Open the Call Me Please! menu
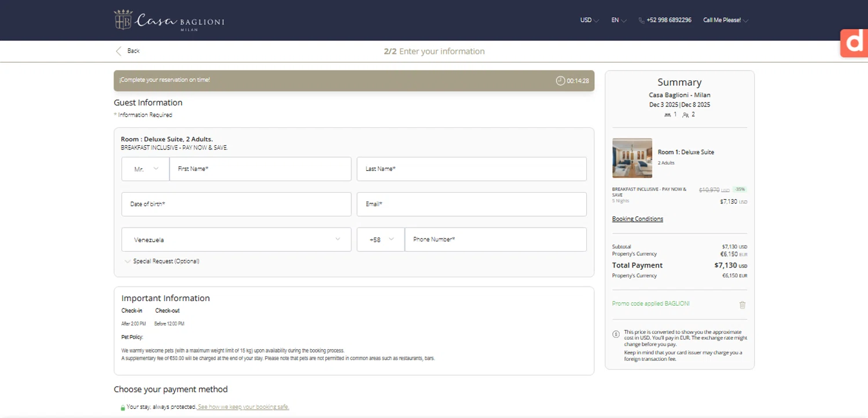 (x=726, y=20)
